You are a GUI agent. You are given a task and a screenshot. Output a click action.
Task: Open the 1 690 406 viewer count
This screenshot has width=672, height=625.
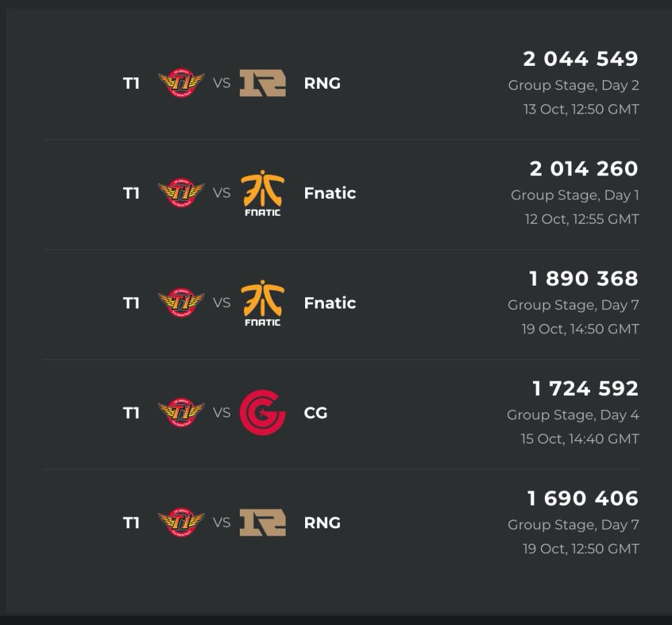583,499
